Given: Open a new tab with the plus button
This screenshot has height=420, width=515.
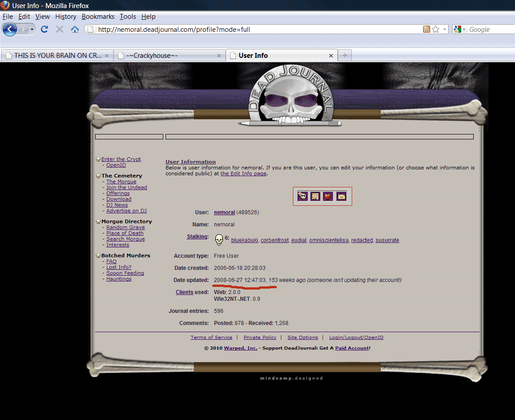Looking at the screenshot, I should tap(345, 56).
